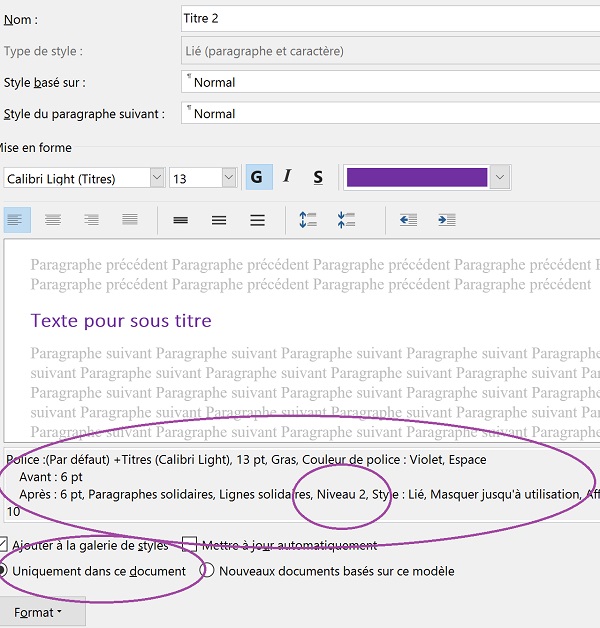Viewport: 600px width, 628px height.
Task: Click the 'Avant : 6 pt' description line
Action: tap(51, 477)
